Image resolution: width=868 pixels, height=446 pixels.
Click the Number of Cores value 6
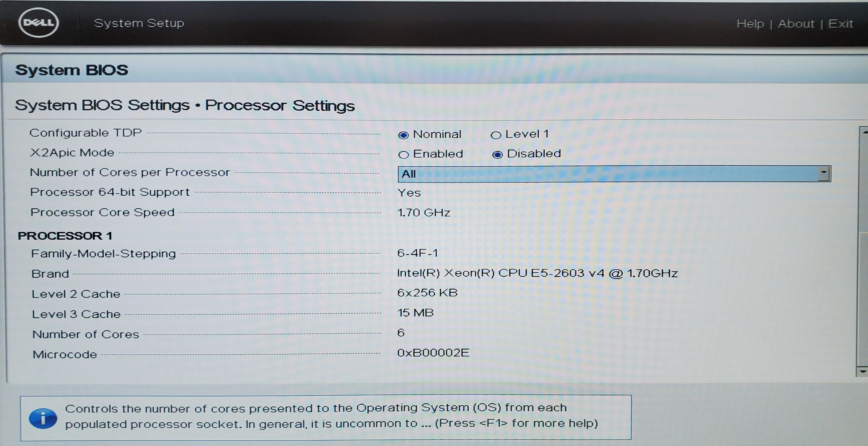pyautogui.click(x=401, y=333)
